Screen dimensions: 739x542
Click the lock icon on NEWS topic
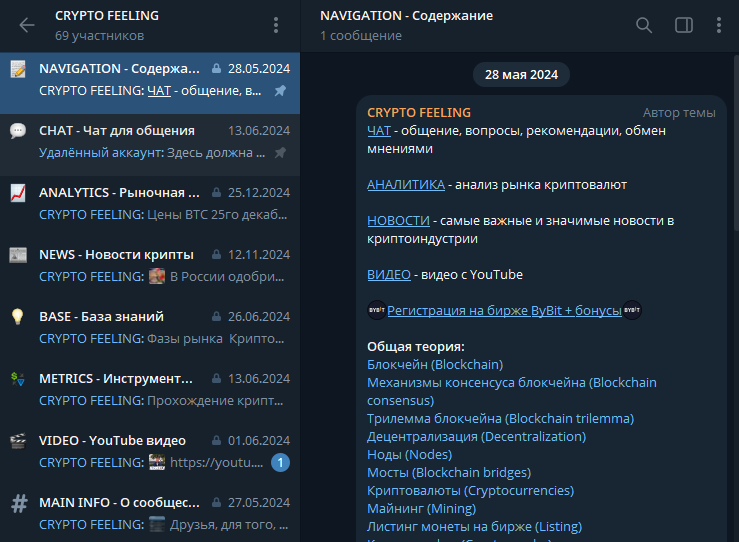click(x=216, y=255)
